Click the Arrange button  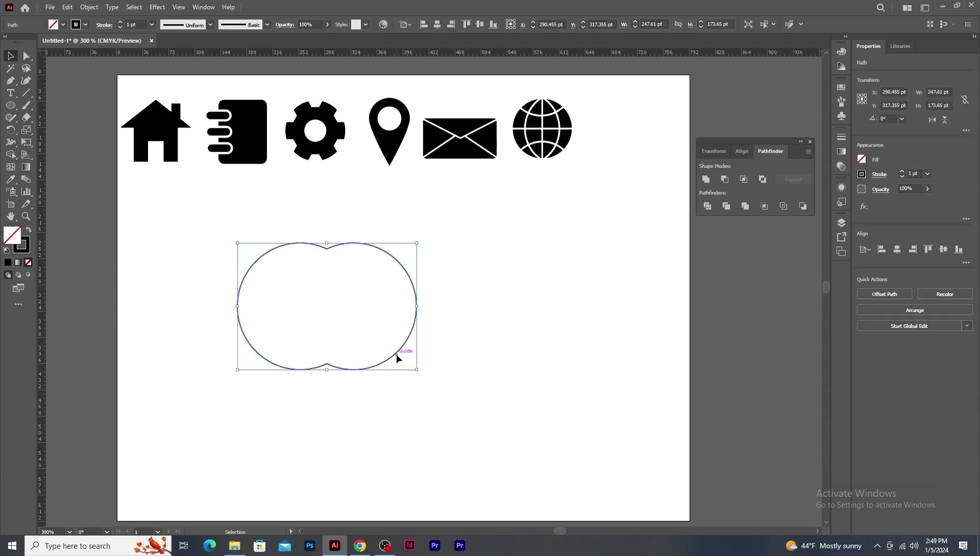coord(915,310)
